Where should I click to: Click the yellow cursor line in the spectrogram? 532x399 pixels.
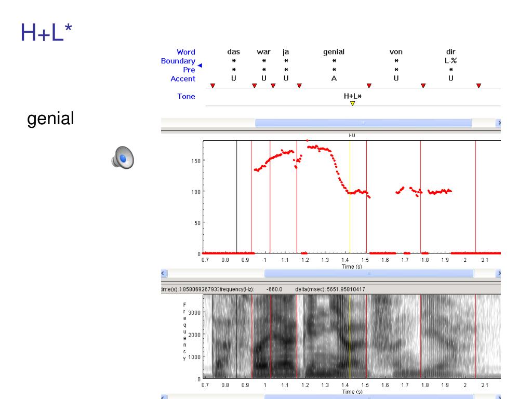pos(350,336)
